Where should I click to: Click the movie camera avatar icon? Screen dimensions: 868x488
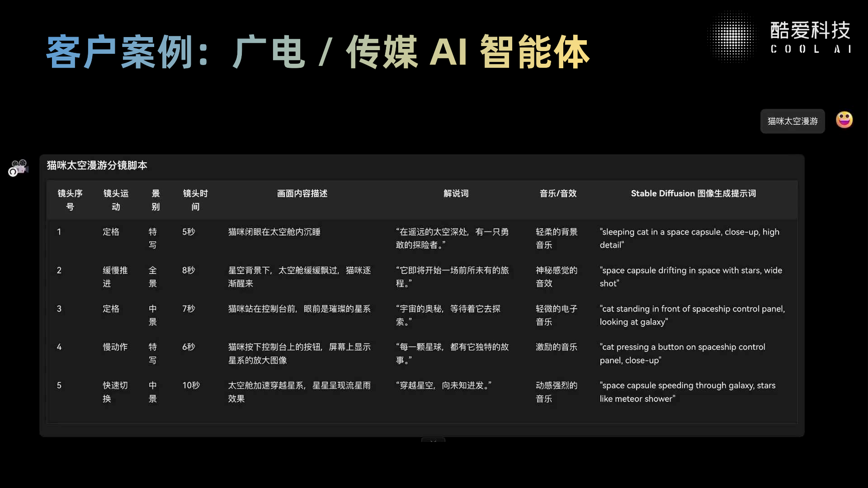[x=18, y=168]
